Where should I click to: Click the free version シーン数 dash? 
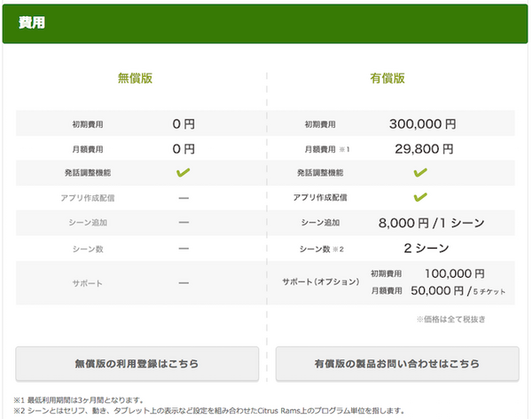point(184,249)
